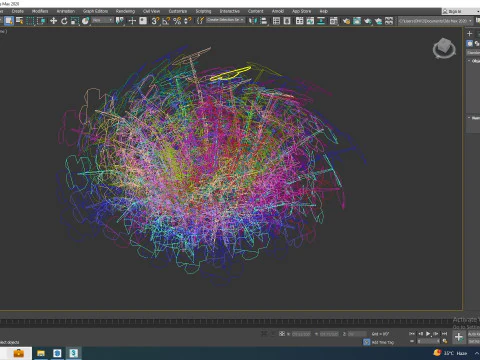This screenshot has height=360, width=480.
Task: Choose the Select and Rotate tool
Action: pos(64,21)
